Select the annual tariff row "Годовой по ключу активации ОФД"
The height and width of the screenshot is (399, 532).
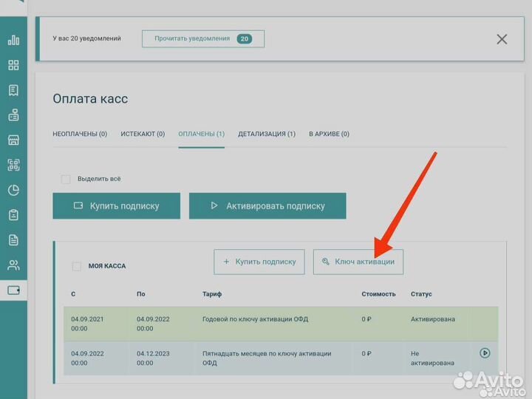pos(255,319)
